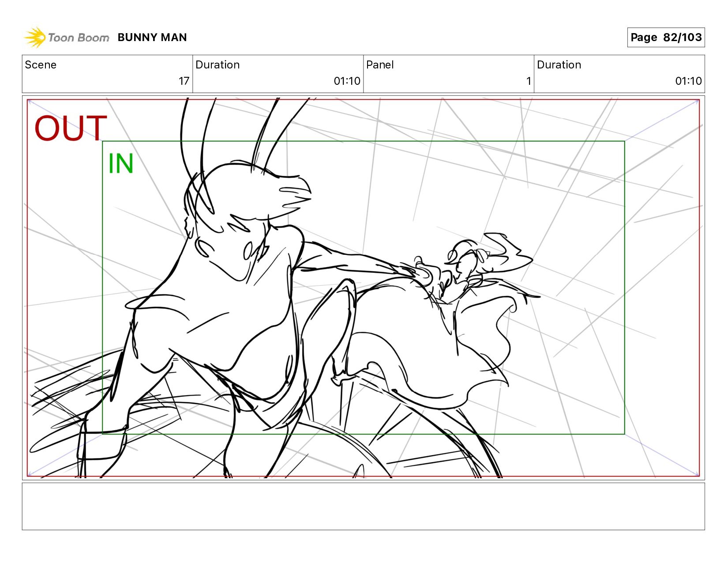Click the green IN camera frame label
Image resolution: width=728 pixels, height=563 pixels.
coord(120,164)
